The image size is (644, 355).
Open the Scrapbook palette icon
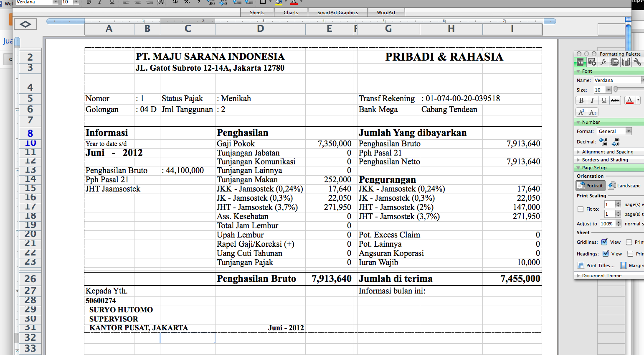614,62
